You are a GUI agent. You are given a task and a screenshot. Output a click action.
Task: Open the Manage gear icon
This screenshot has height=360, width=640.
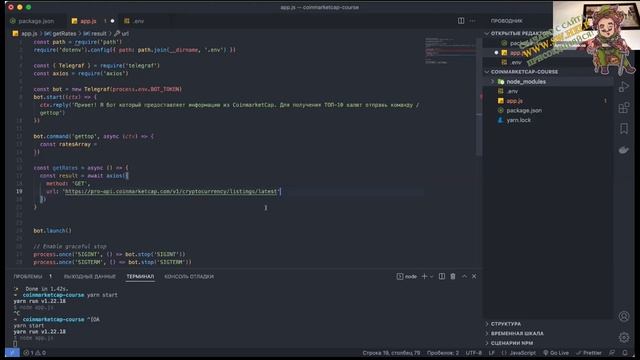coord(624,338)
